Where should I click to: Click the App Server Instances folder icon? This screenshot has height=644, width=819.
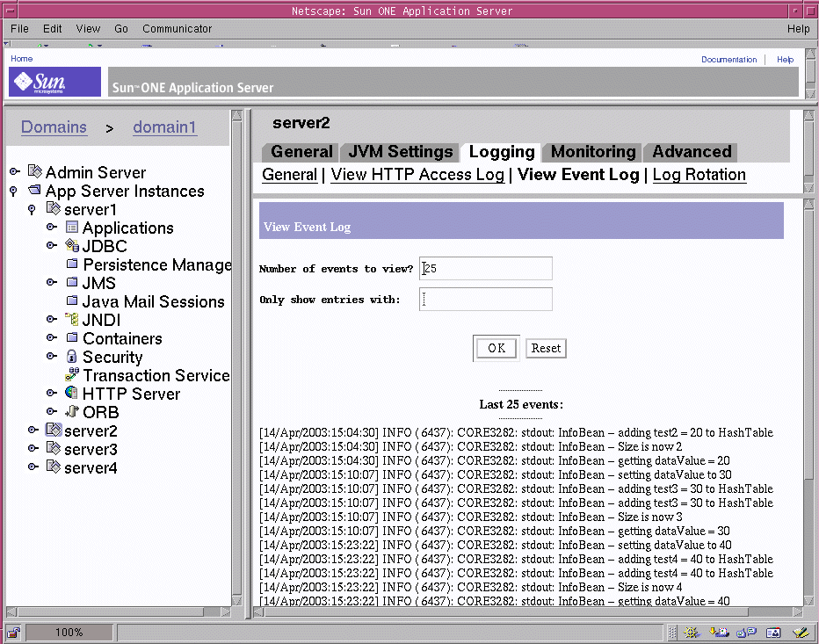(x=35, y=190)
